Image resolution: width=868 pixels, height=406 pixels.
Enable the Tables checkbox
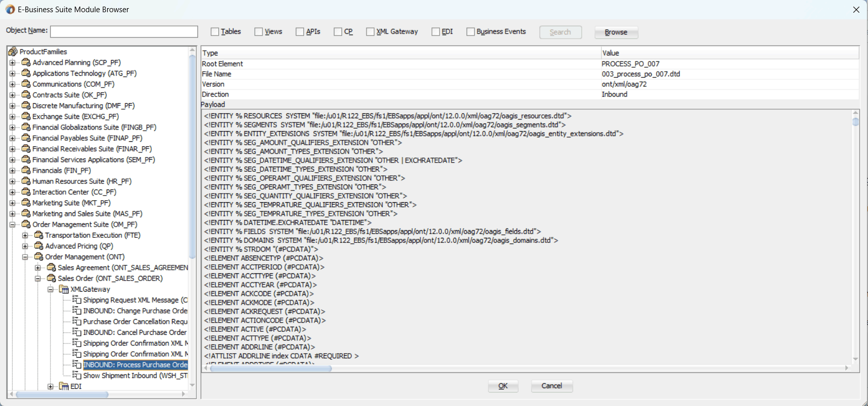[x=215, y=32]
